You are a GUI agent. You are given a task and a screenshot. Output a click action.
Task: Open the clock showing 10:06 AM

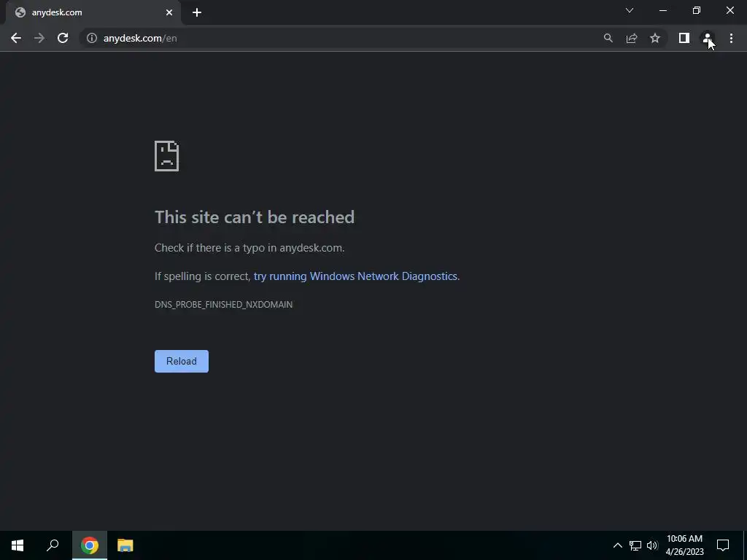684,545
